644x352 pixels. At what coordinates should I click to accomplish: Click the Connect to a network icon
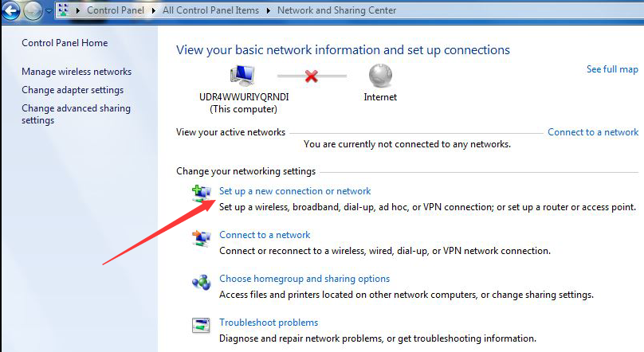tap(200, 237)
